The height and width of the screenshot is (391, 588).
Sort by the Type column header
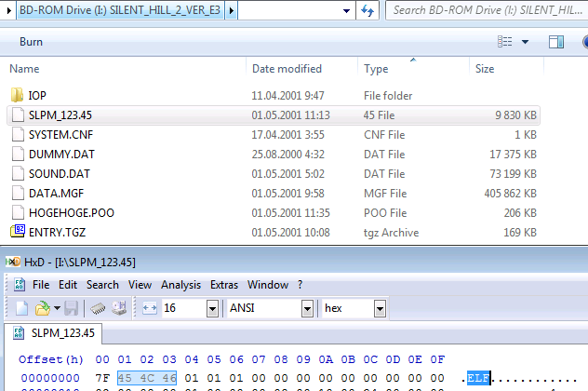[376, 69]
